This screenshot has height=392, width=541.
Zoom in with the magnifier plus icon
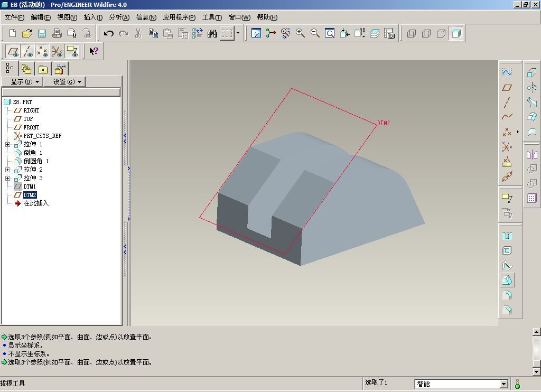(300, 33)
